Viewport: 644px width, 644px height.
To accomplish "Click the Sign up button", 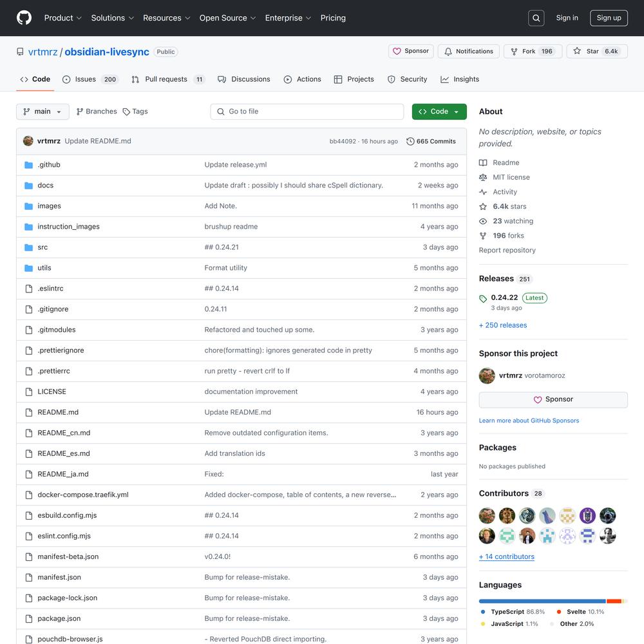I will coord(609,18).
